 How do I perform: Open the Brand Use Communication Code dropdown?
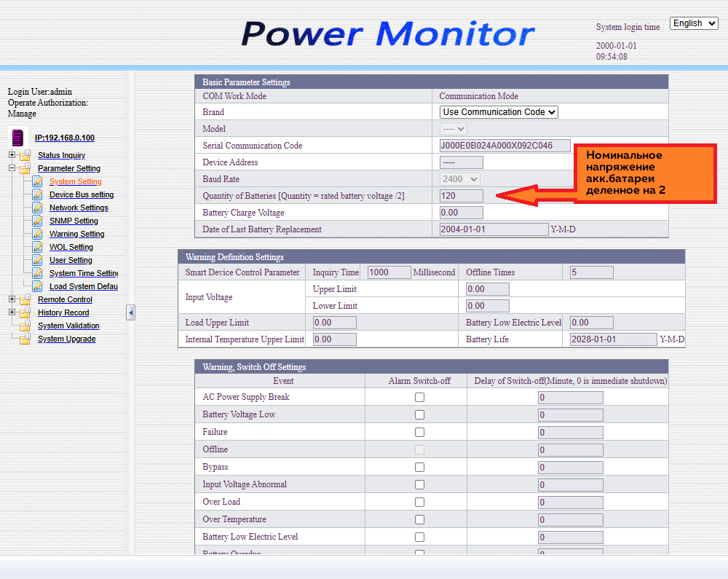pos(499,112)
